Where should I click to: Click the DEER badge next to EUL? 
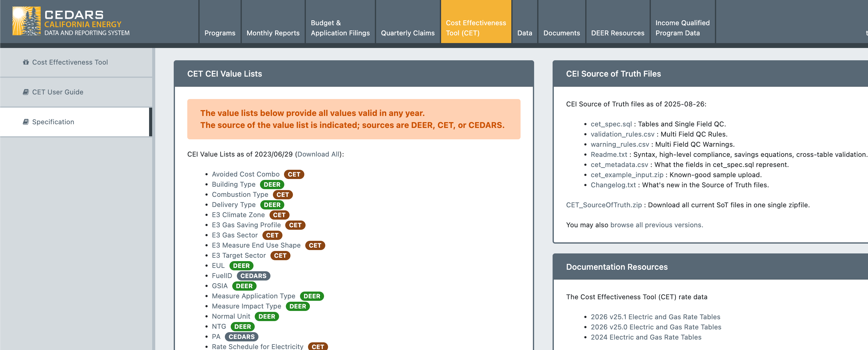pyautogui.click(x=241, y=266)
